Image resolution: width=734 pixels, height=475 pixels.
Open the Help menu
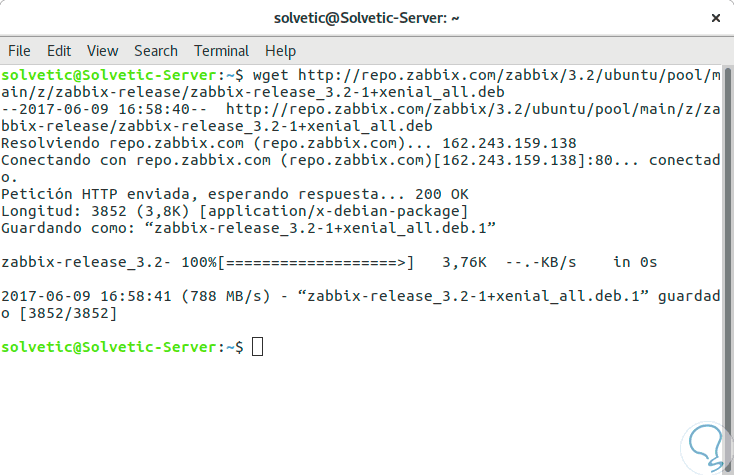pyautogui.click(x=280, y=50)
